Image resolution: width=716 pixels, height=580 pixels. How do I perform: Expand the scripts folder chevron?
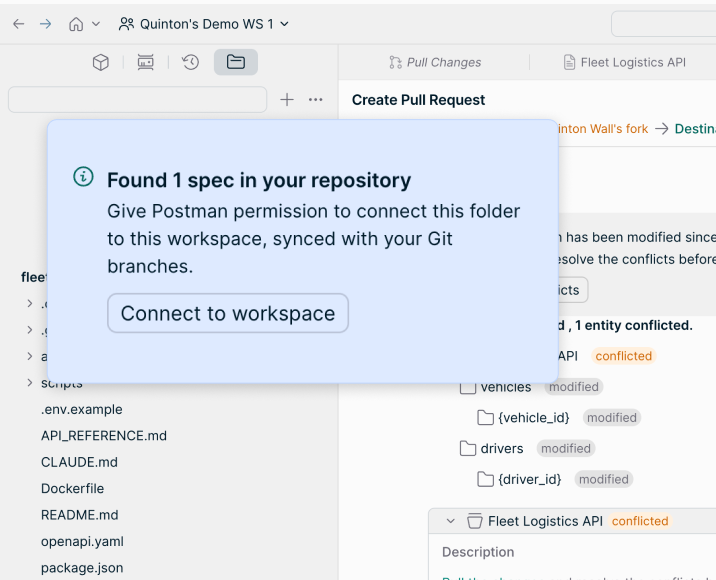[x=30, y=383]
